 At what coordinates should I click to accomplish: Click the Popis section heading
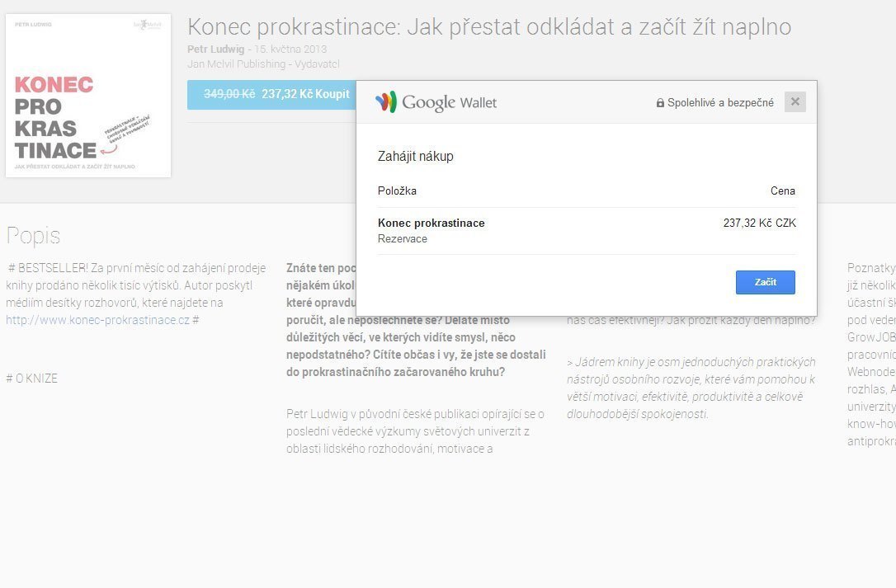33,236
